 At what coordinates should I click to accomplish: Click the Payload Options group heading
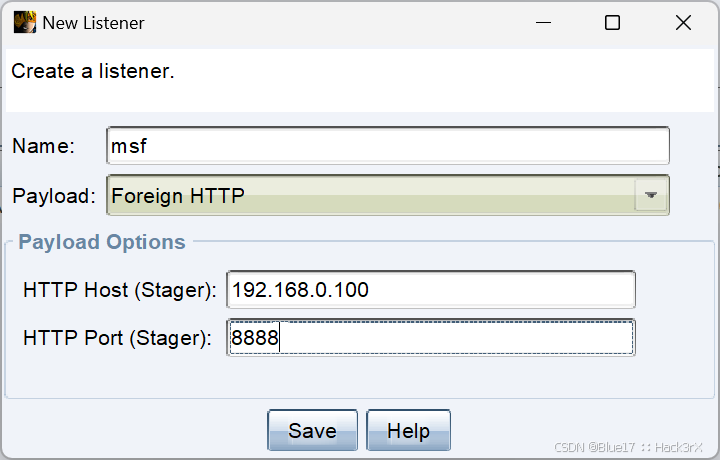point(101,242)
